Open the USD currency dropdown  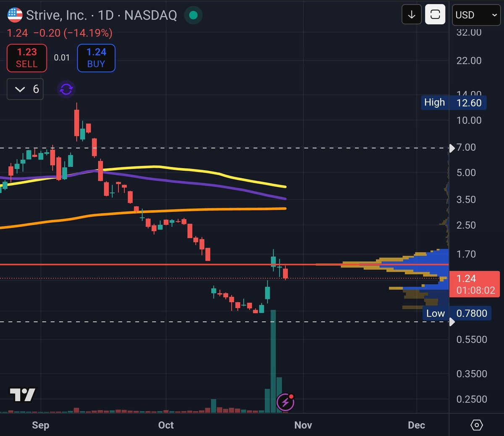(476, 15)
